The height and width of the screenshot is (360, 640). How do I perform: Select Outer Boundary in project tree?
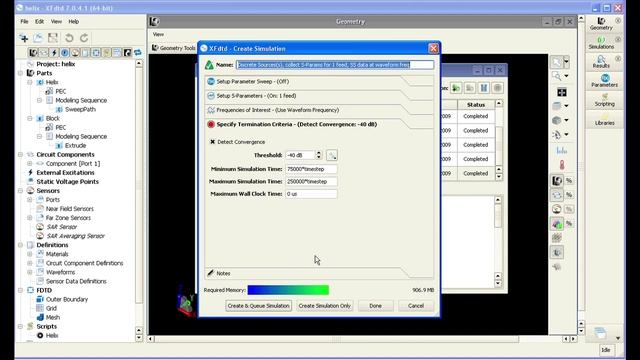[x=67, y=299]
